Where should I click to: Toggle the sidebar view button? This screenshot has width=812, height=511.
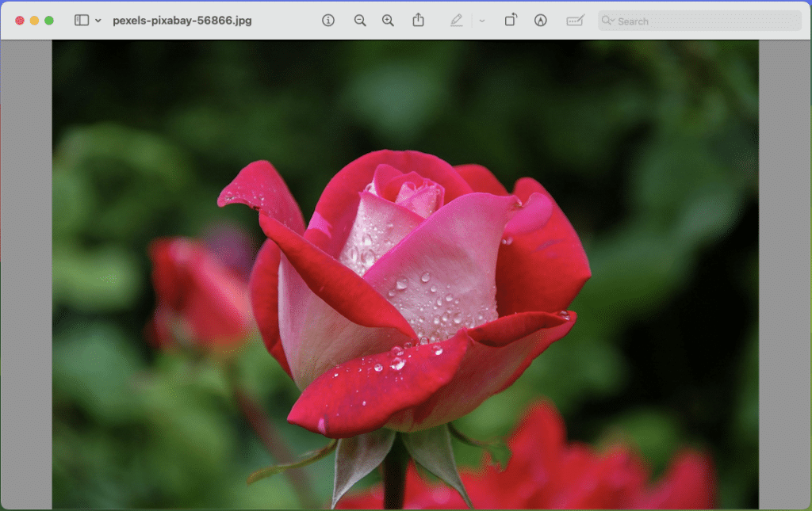[82, 21]
